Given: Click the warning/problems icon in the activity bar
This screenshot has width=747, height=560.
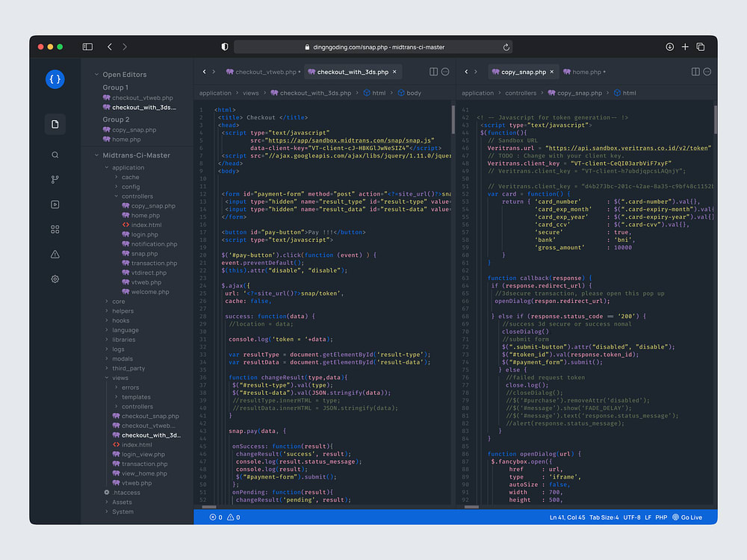Looking at the screenshot, I should coord(54,254).
